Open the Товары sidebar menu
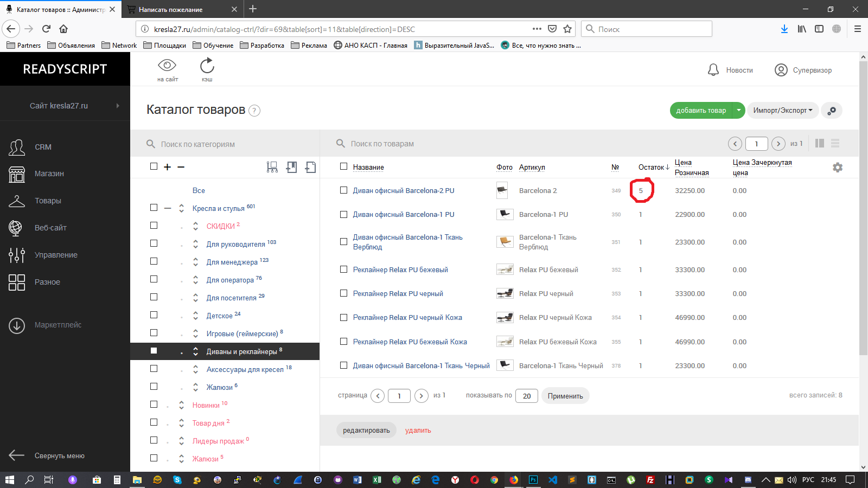 click(x=48, y=201)
